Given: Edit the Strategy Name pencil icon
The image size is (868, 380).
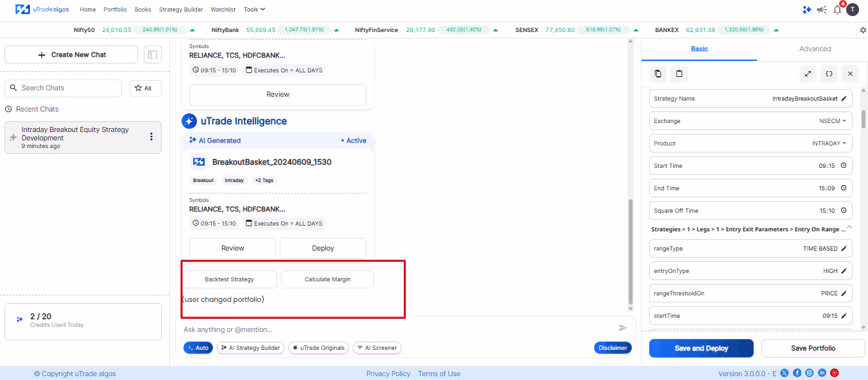Looking at the screenshot, I should point(844,99).
